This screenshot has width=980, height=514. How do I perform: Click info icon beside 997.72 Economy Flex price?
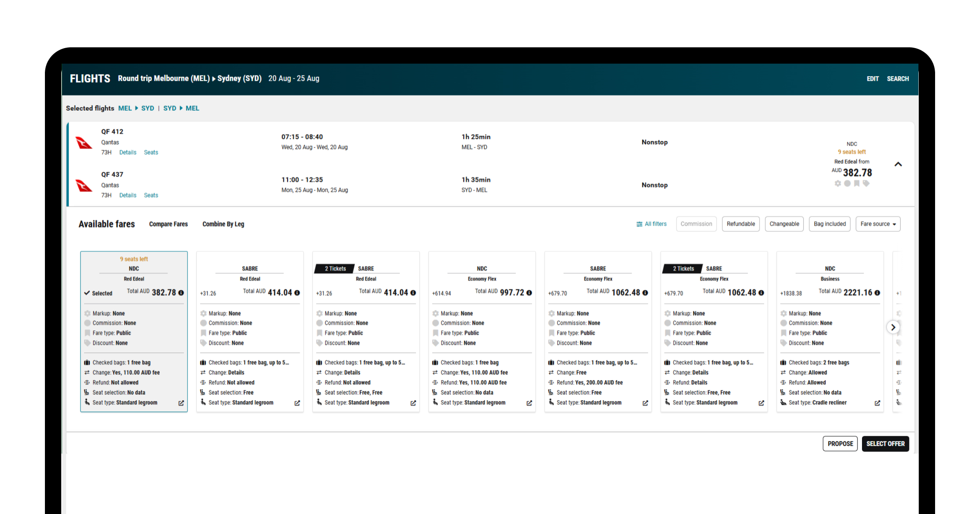point(529,293)
